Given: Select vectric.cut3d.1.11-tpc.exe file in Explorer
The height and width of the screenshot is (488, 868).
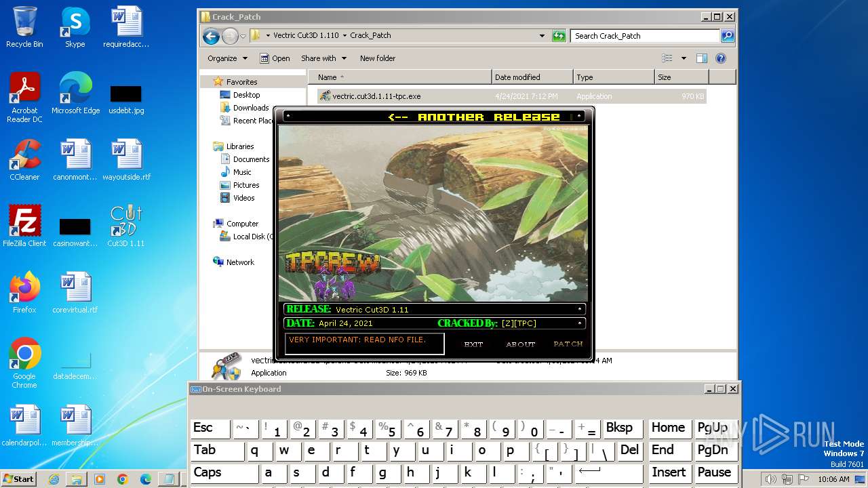Looking at the screenshot, I should pos(512,96).
